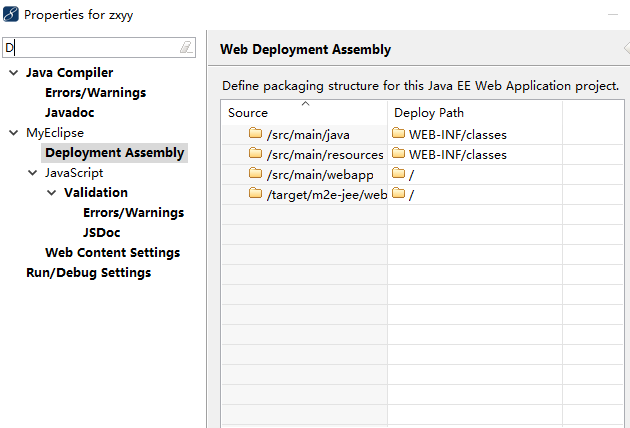
Task: Collapse the Validation tree node
Action: tap(51, 193)
